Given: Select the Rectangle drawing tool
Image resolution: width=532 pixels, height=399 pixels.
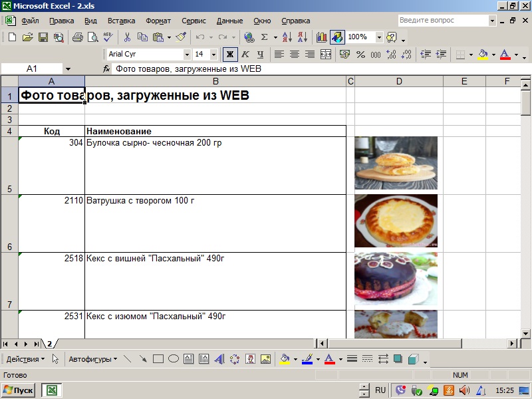Looking at the screenshot, I should point(158,359).
